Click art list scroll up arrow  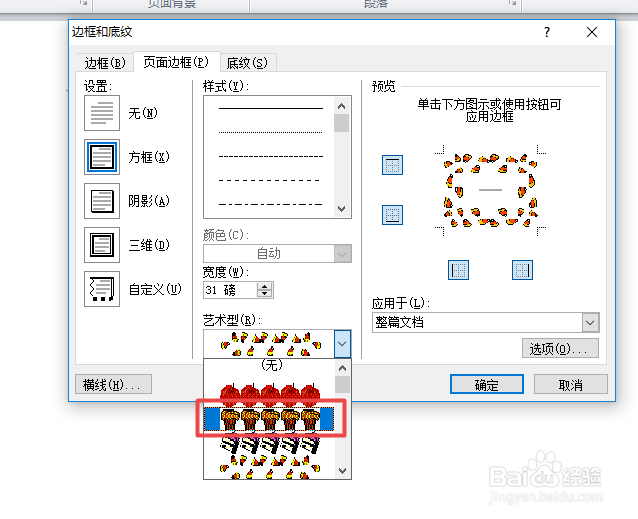click(x=342, y=369)
